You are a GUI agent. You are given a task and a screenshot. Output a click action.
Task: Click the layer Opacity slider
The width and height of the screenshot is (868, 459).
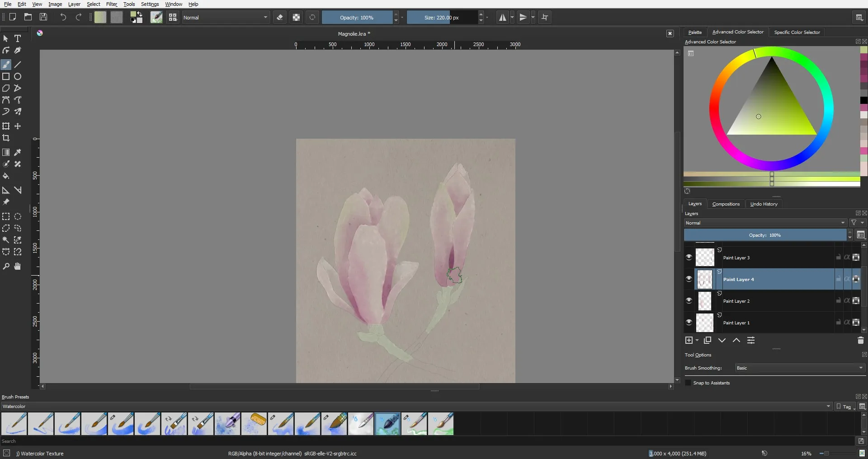click(x=764, y=235)
